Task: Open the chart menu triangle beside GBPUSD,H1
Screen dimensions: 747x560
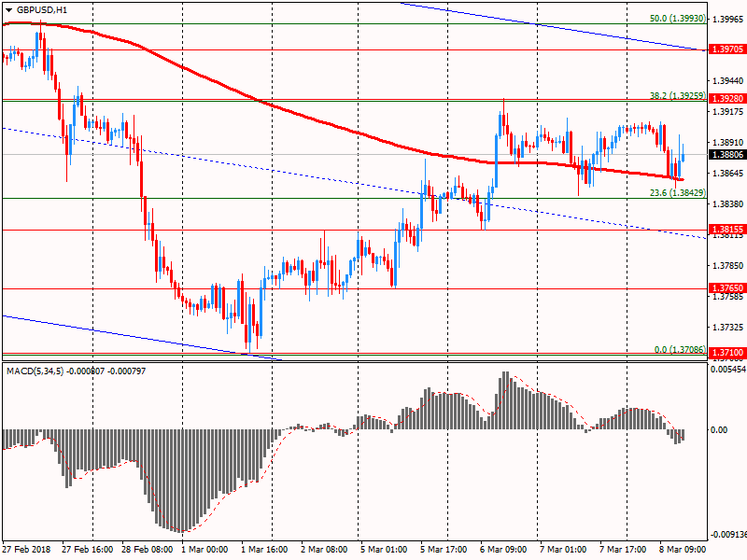Action: (8, 10)
